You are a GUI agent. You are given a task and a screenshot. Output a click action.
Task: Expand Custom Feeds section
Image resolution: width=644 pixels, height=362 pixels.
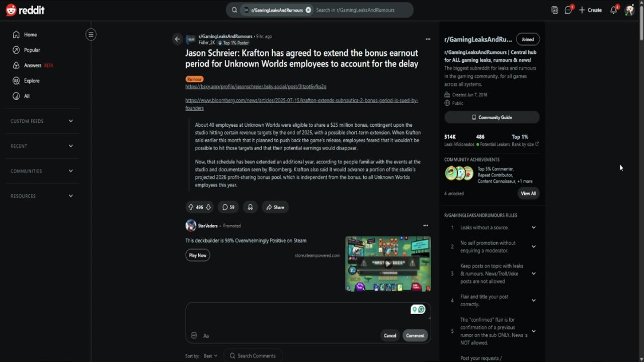point(42,121)
